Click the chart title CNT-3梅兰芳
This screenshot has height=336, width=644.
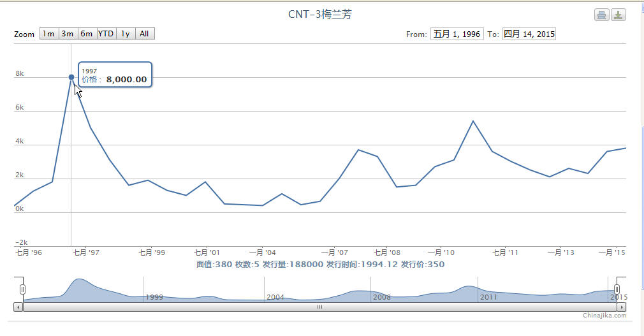[x=320, y=15]
